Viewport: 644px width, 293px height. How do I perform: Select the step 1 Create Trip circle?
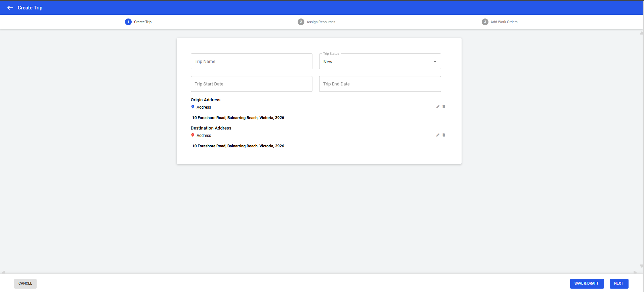(128, 22)
